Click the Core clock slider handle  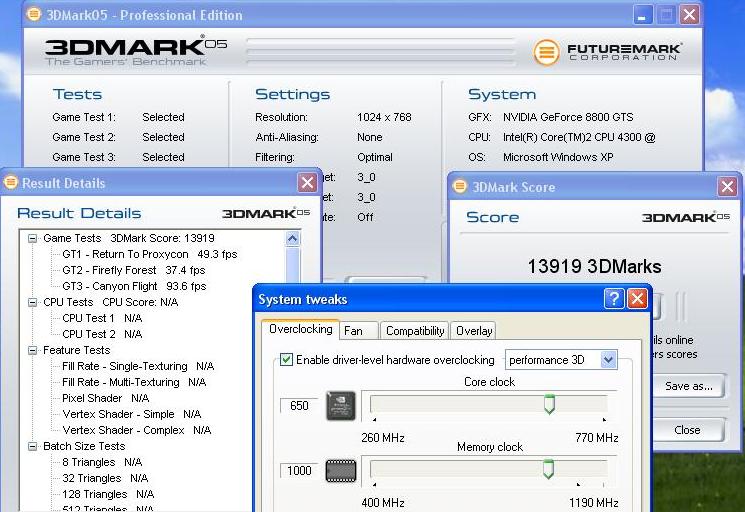click(x=549, y=404)
